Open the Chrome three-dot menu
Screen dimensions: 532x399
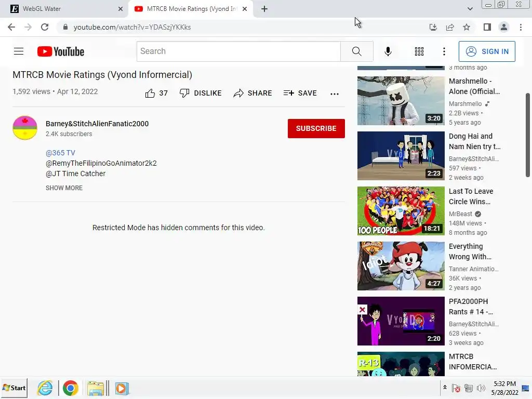click(521, 27)
